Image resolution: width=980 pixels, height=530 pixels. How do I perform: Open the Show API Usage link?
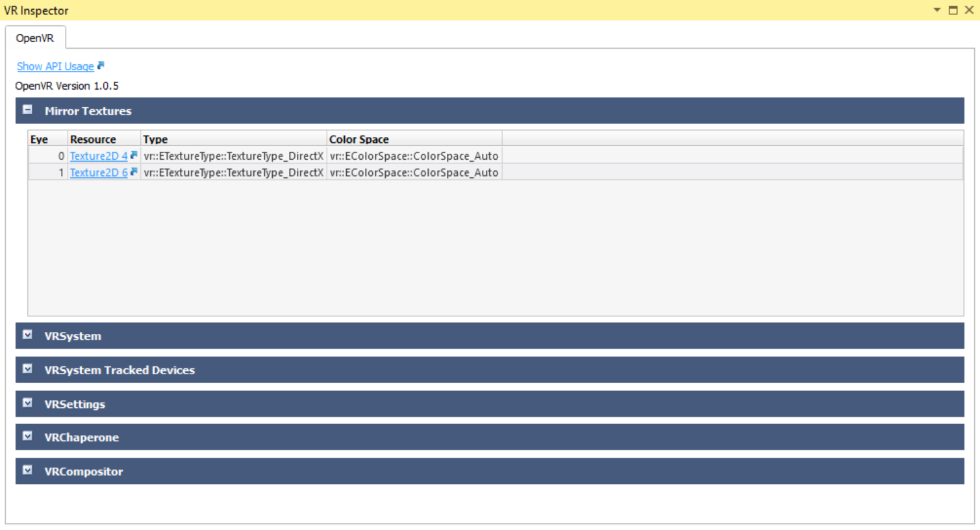[x=55, y=66]
